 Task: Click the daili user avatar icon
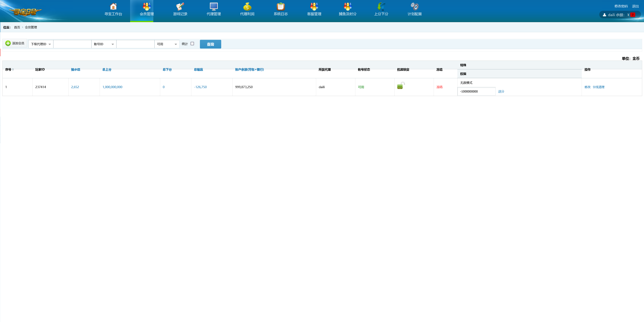pyautogui.click(x=604, y=15)
